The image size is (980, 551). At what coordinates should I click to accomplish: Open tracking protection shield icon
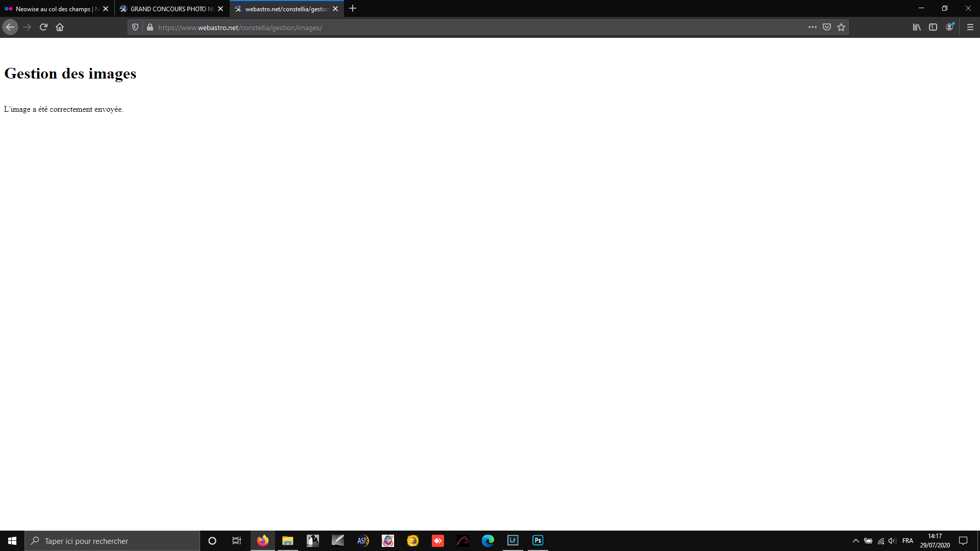tap(135, 28)
